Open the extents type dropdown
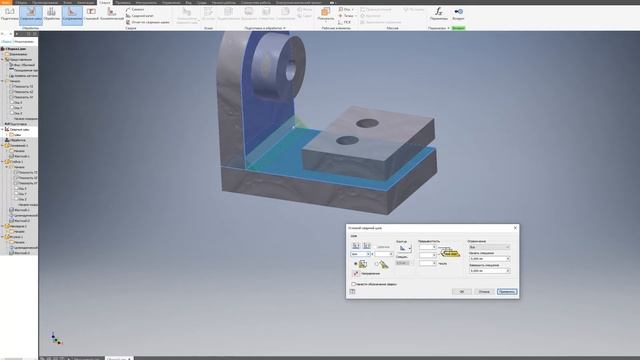 tap(489, 247)
